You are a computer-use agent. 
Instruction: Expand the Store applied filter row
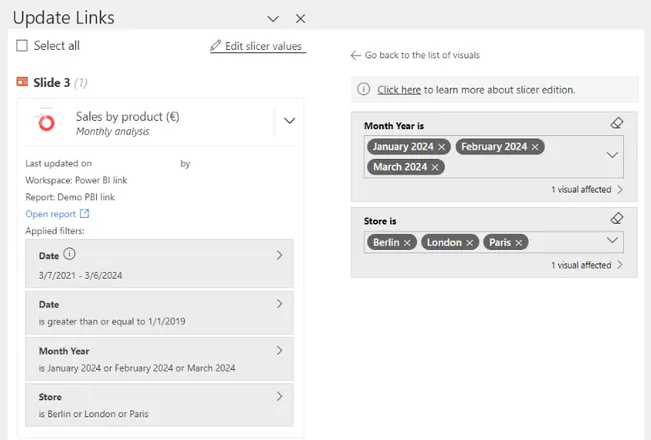coord(159,405)
